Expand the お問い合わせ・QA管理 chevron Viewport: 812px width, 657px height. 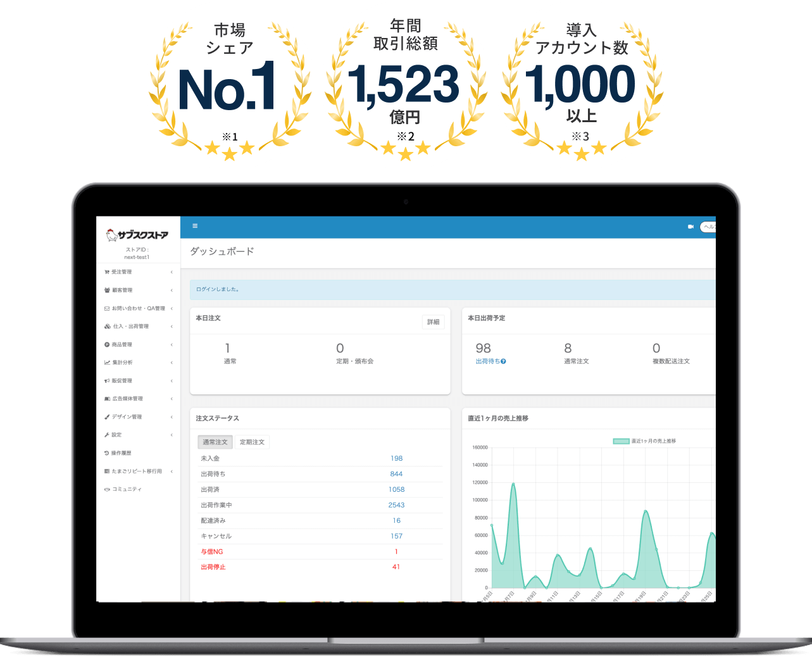point(172,308)
